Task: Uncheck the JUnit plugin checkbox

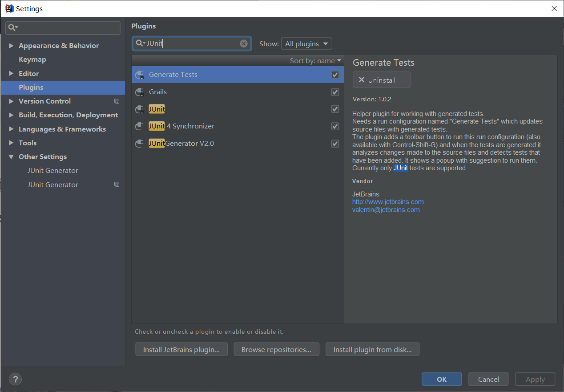Action: tap(335, 109)
